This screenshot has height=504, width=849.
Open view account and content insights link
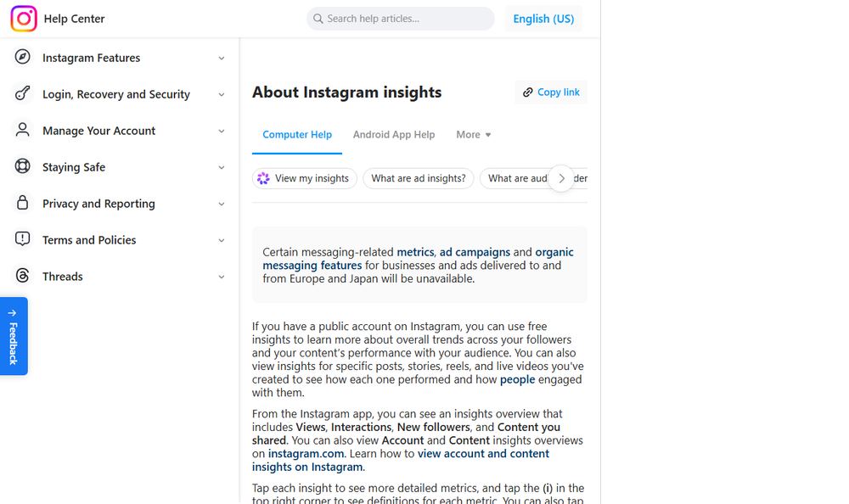click(x=401, y=460)
